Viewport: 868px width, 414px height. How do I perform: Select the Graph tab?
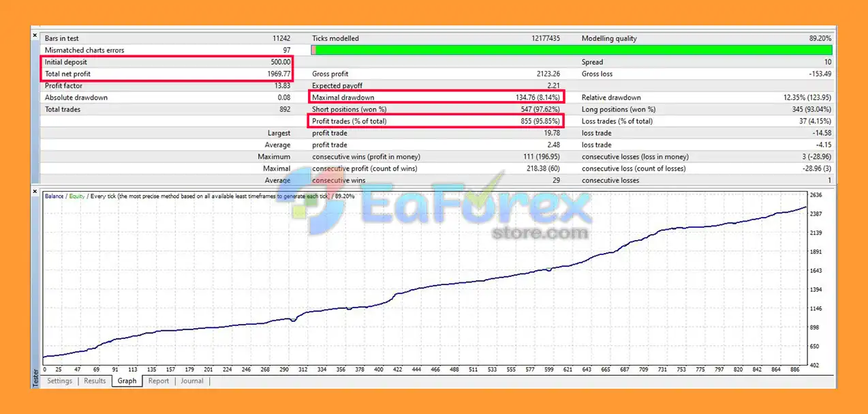(127, 381)
